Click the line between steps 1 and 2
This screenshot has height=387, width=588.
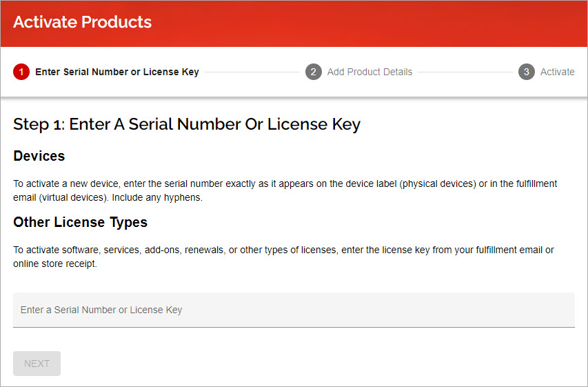point(252,72)
